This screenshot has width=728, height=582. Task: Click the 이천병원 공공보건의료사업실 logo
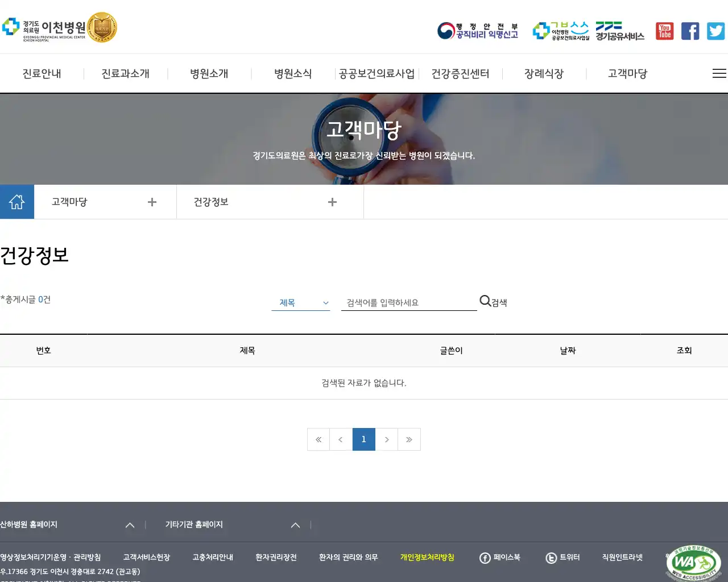coord(560,31)
